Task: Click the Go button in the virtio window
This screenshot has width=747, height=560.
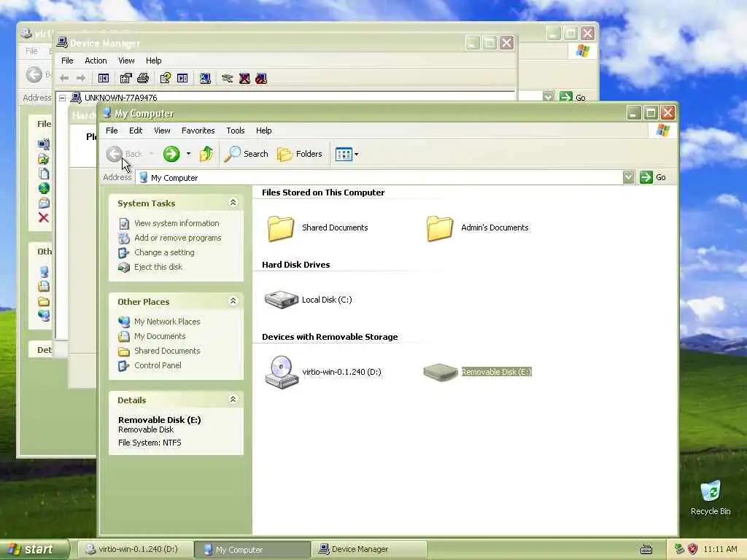Action: (573, 97)
